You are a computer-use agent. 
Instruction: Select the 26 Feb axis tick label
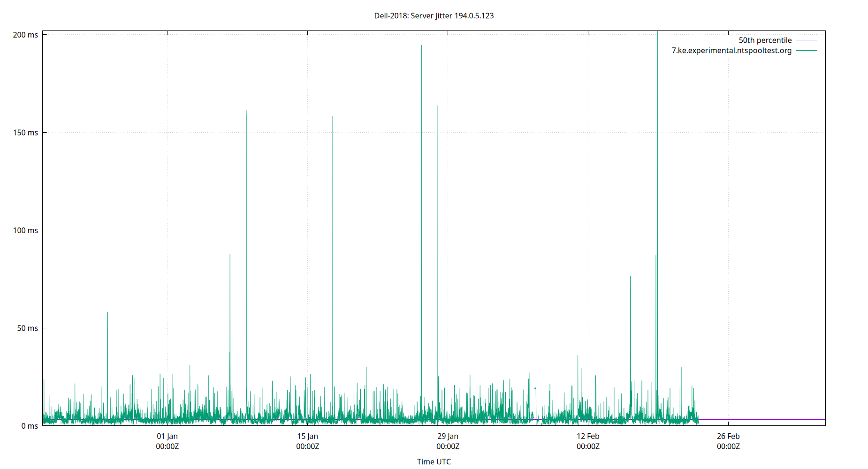728,436
